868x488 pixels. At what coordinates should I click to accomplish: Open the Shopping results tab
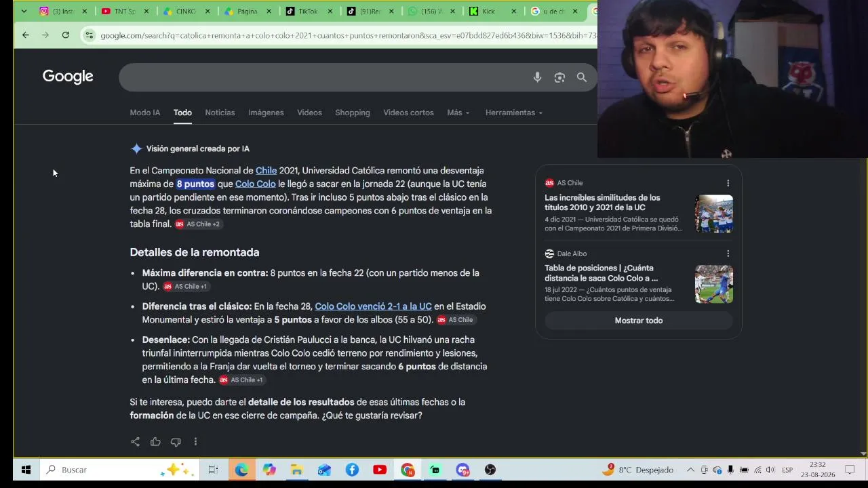coord(353,113)
